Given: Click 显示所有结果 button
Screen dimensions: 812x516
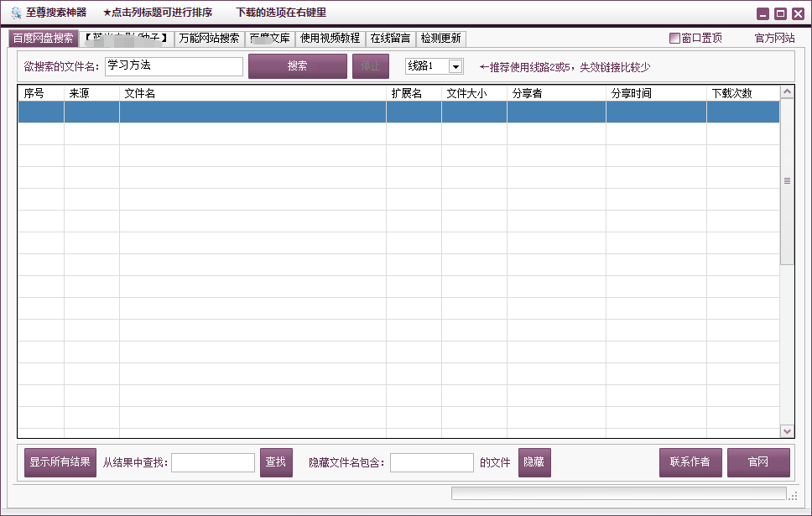Looking at the screenshot, I should point(60,462).
